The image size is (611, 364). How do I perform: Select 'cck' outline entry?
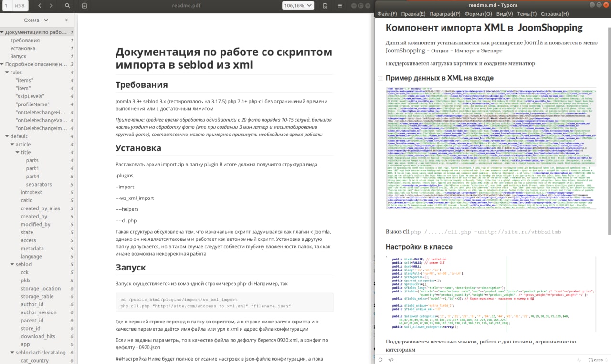[x=25, y=272]
